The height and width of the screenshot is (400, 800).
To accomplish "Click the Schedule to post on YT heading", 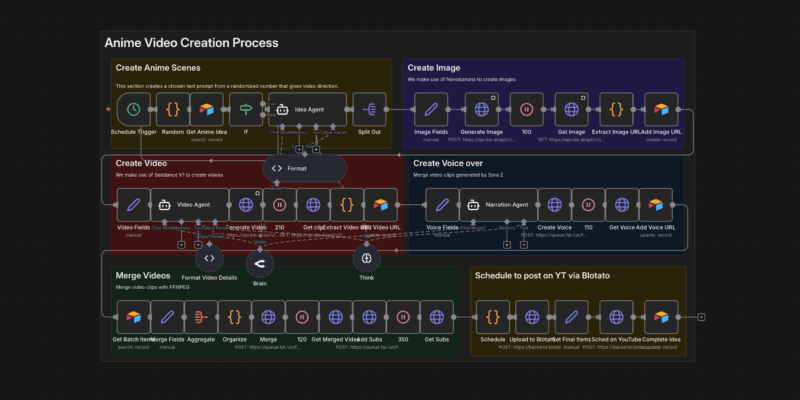I will [x=542, y=274].
